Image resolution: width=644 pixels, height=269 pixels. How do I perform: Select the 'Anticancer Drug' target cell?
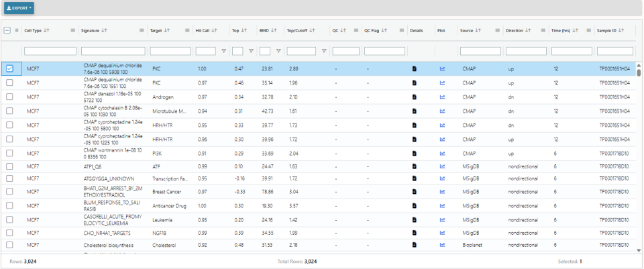coord(169,206)
